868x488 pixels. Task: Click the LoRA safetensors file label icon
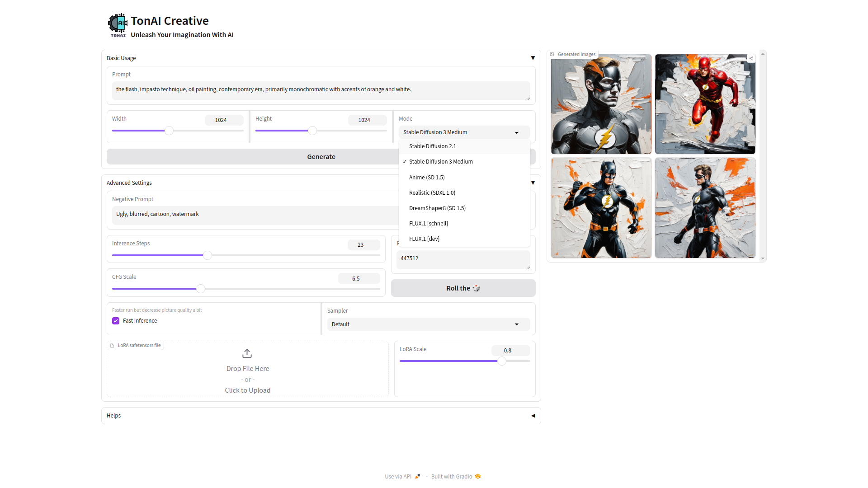112,346
